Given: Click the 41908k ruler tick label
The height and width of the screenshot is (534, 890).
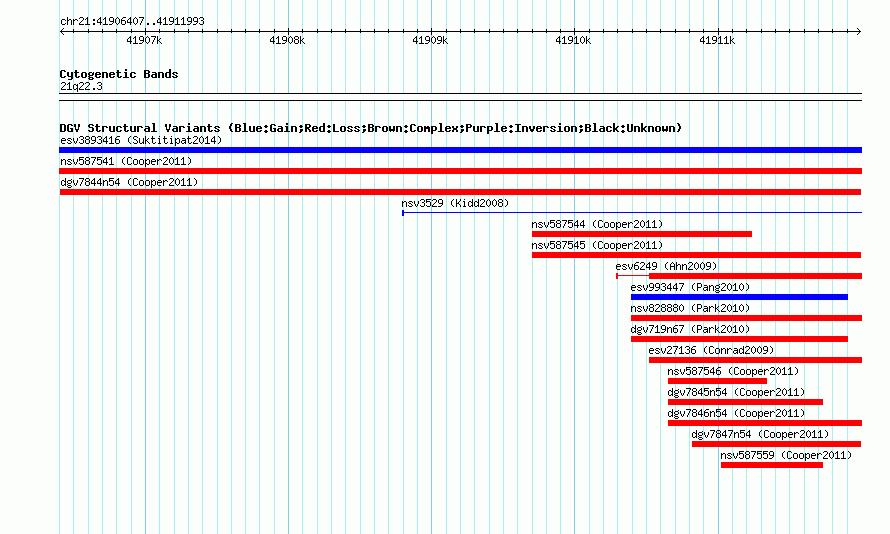Looking at the screenshot, I should pos(287,40).
